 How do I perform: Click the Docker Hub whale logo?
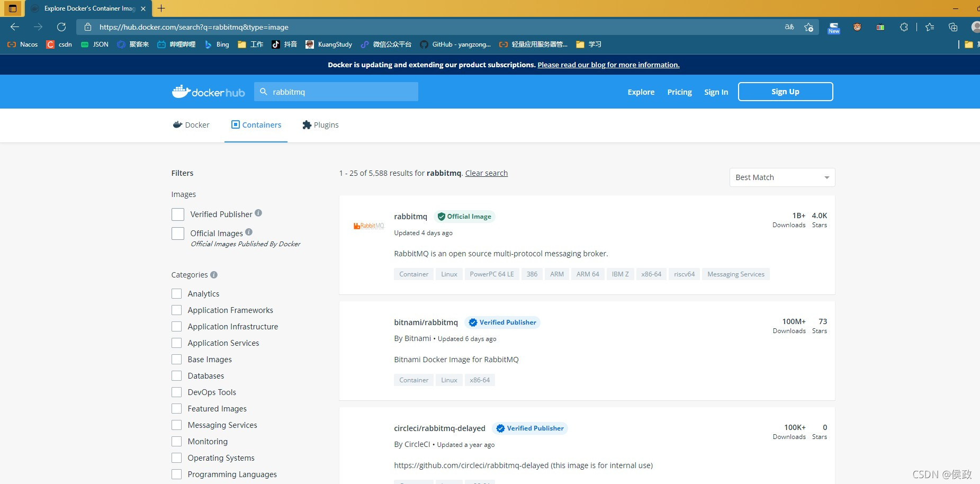click(x=208, y=92)
